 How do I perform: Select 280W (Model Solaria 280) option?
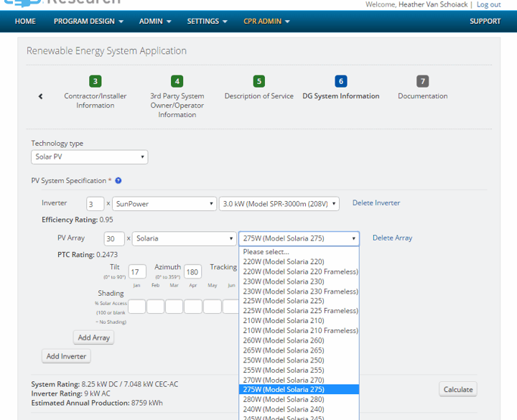[299, 400]
